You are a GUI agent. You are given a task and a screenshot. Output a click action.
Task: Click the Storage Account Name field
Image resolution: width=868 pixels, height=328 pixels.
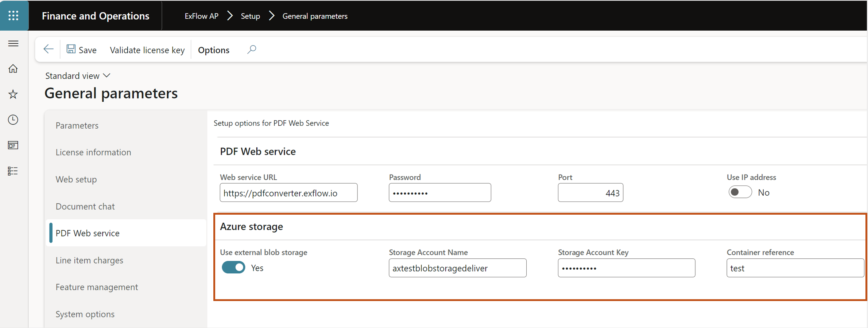coord(458,268)
